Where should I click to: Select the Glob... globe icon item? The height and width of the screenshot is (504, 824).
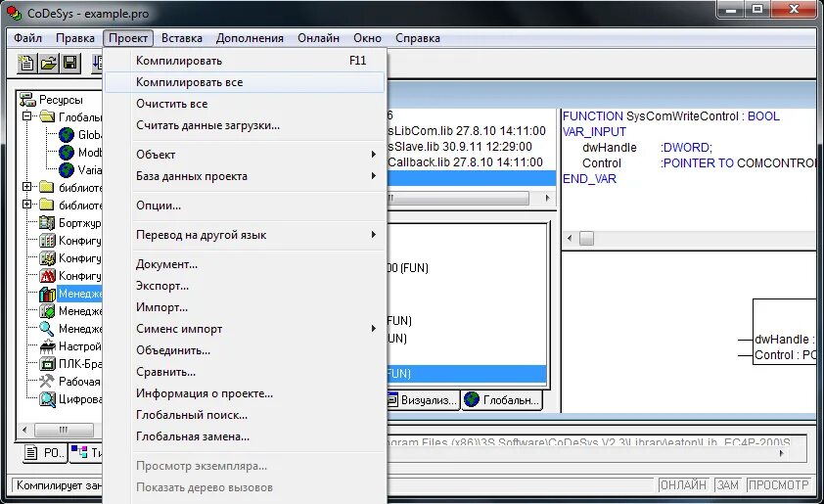pos(67,134)
